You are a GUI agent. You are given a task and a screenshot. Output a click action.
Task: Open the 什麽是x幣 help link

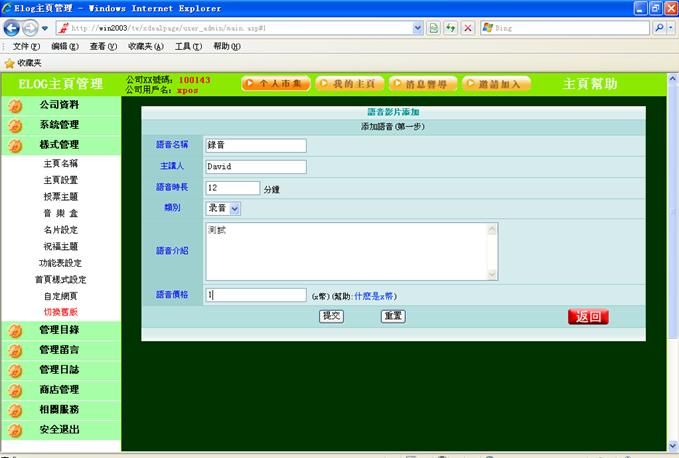pos(375,296)
